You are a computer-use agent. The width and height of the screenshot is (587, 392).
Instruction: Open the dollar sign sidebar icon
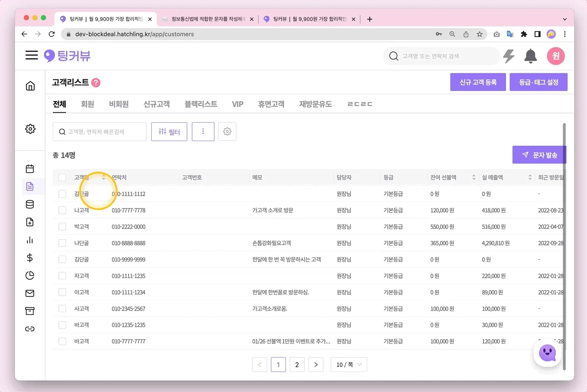coord(30,258)
